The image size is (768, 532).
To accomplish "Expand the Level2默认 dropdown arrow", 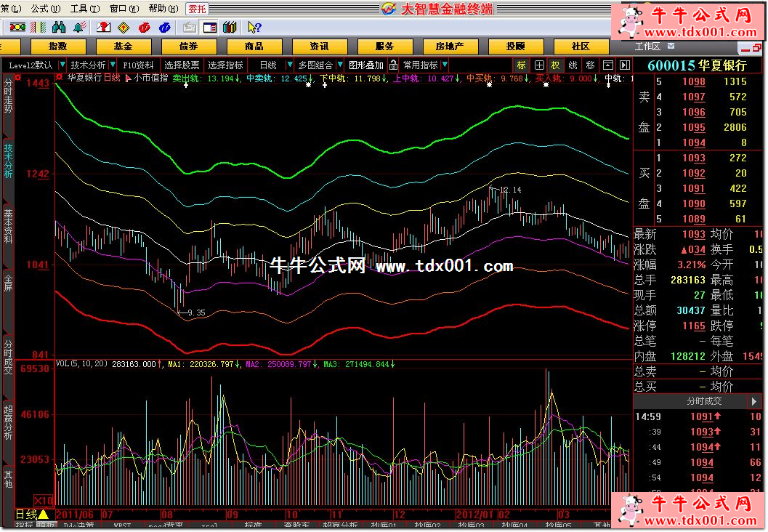I will click(62, 65).
